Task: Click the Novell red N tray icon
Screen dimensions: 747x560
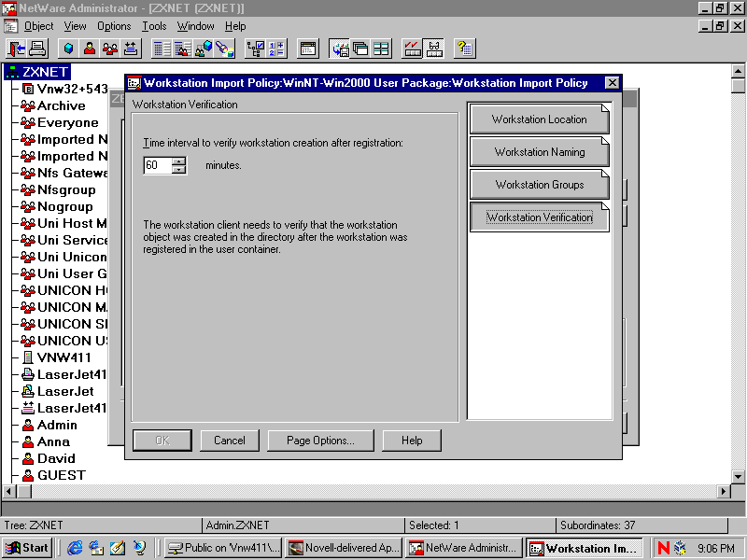Action: [663, 548]
